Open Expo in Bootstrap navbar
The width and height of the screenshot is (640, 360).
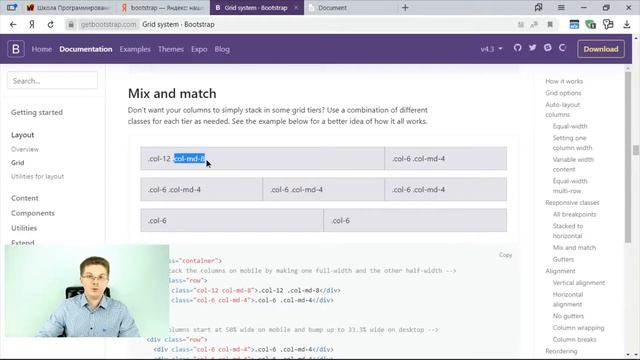(199, 49)
